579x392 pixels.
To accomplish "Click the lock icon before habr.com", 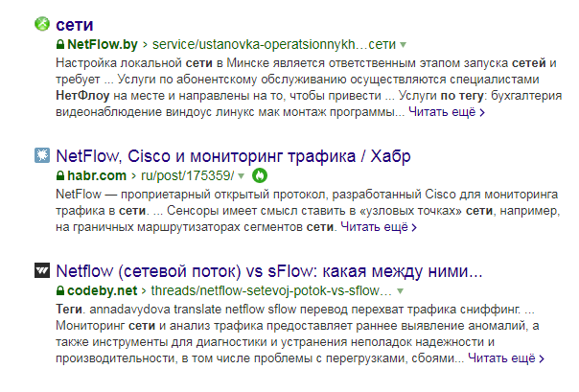I will [60, 175].
